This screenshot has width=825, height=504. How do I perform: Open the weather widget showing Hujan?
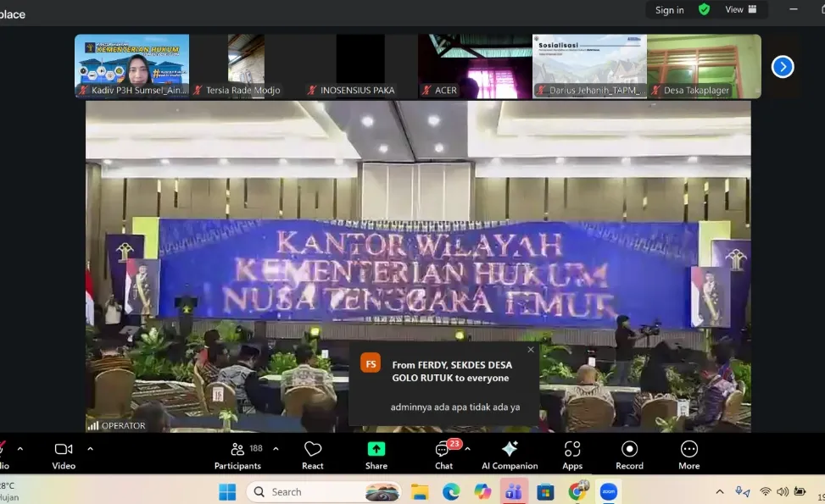coord(9,491)
